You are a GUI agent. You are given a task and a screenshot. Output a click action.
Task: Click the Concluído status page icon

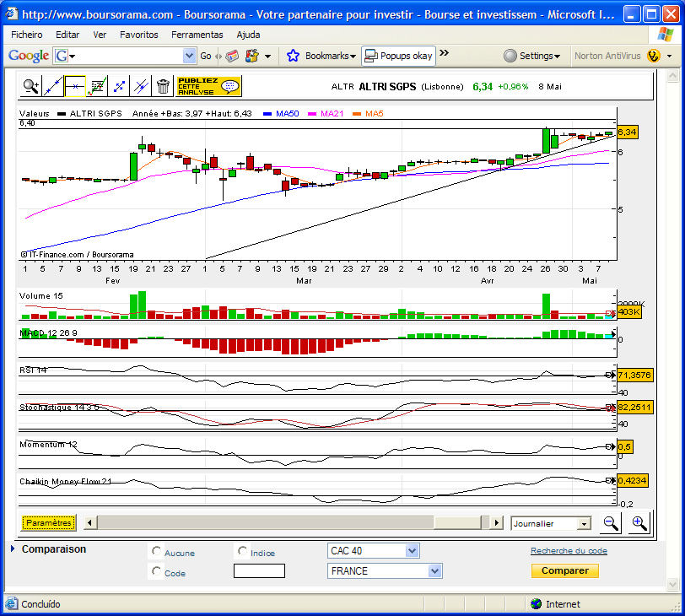click(x=12, y=604)
